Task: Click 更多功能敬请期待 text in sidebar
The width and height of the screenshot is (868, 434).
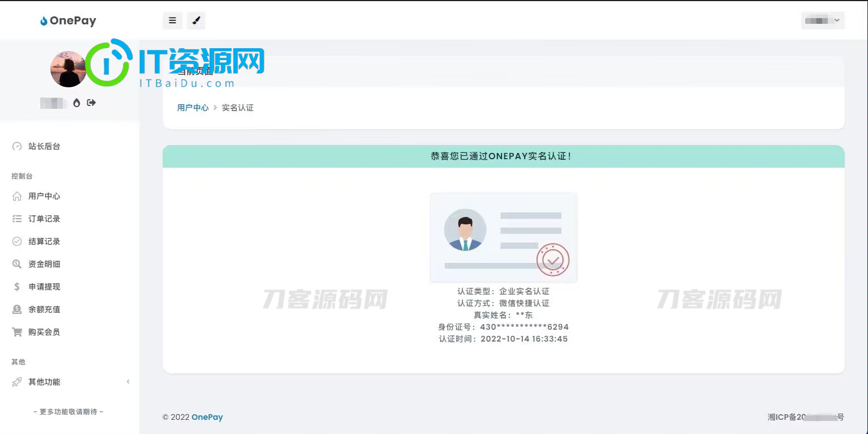Action: point(69,412)
